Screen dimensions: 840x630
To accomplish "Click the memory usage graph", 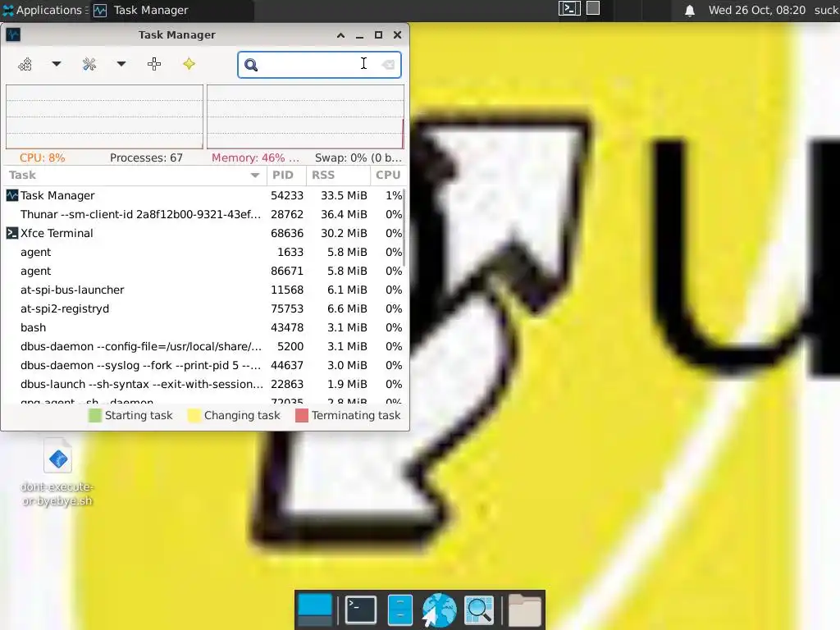I will pyautogui.click(x=305, y=116).
